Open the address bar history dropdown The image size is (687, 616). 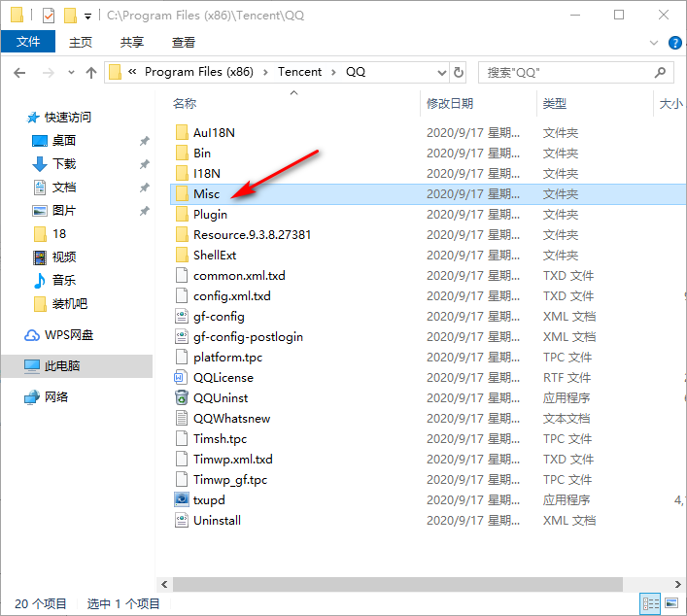442,72
